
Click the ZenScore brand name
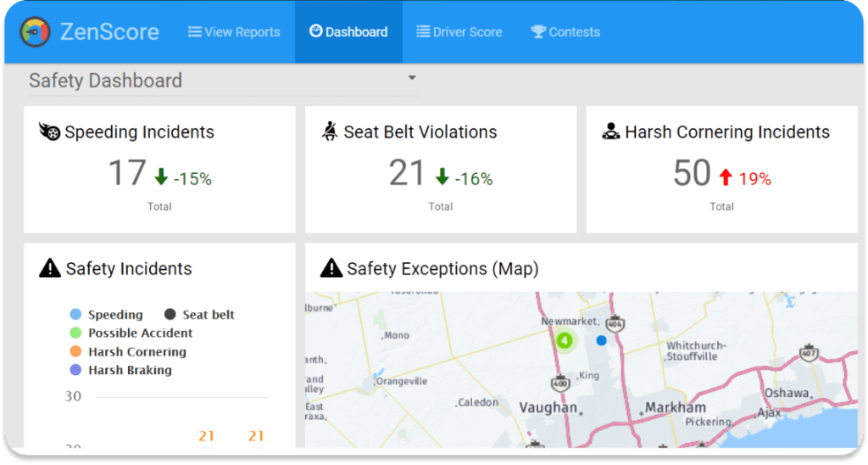pos(109,31)
